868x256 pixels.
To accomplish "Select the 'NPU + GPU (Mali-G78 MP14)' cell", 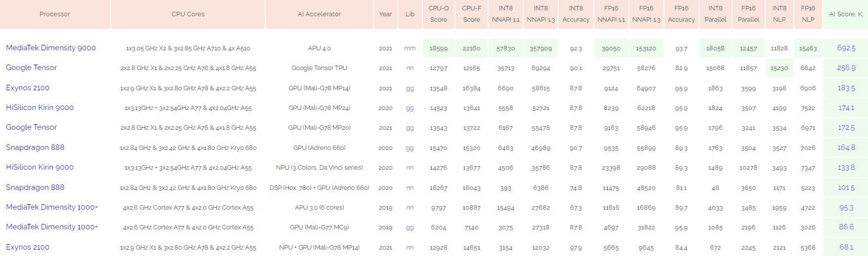I will click(319, 248).
